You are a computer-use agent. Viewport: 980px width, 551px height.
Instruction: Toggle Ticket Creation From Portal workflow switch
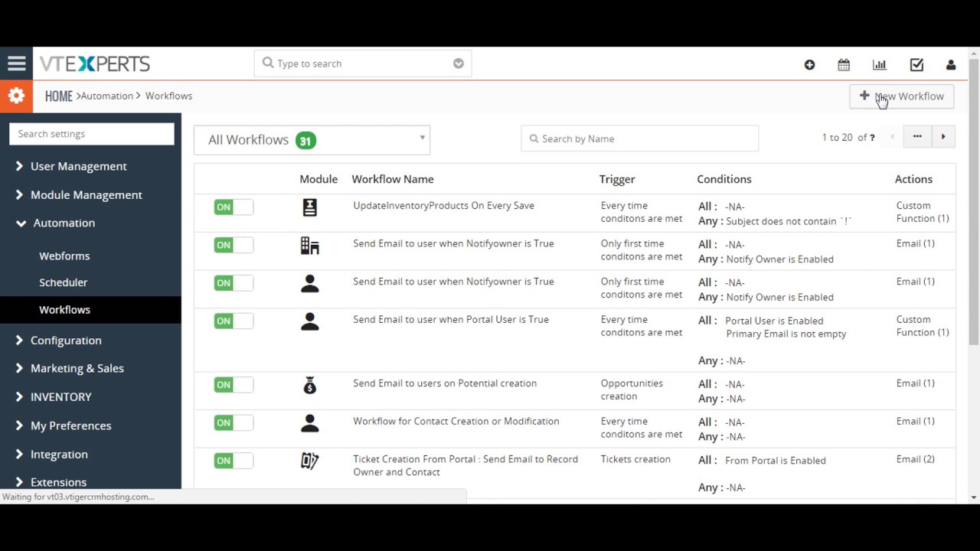coord(234,461)
